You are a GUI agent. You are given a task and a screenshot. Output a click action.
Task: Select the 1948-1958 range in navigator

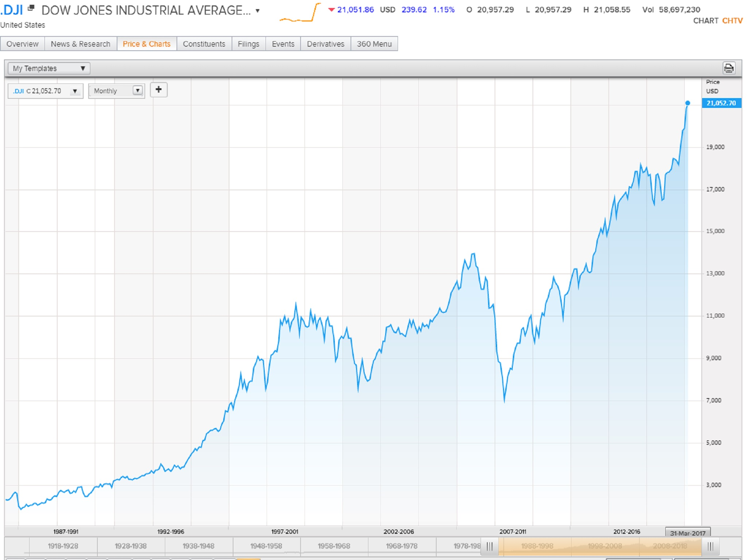(x=266, y=546)
